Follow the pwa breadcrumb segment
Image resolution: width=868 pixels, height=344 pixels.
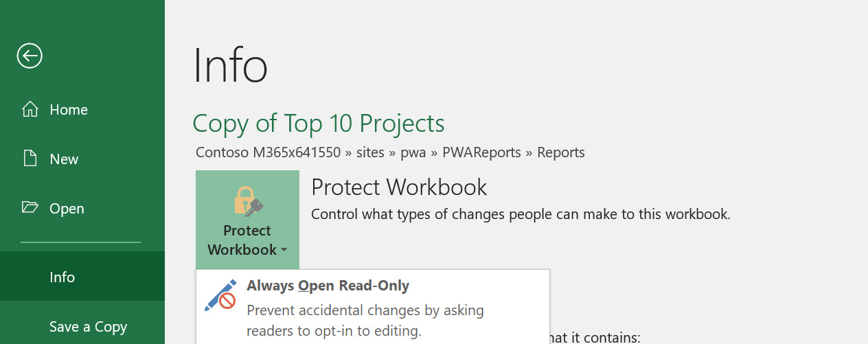point(413,152)
